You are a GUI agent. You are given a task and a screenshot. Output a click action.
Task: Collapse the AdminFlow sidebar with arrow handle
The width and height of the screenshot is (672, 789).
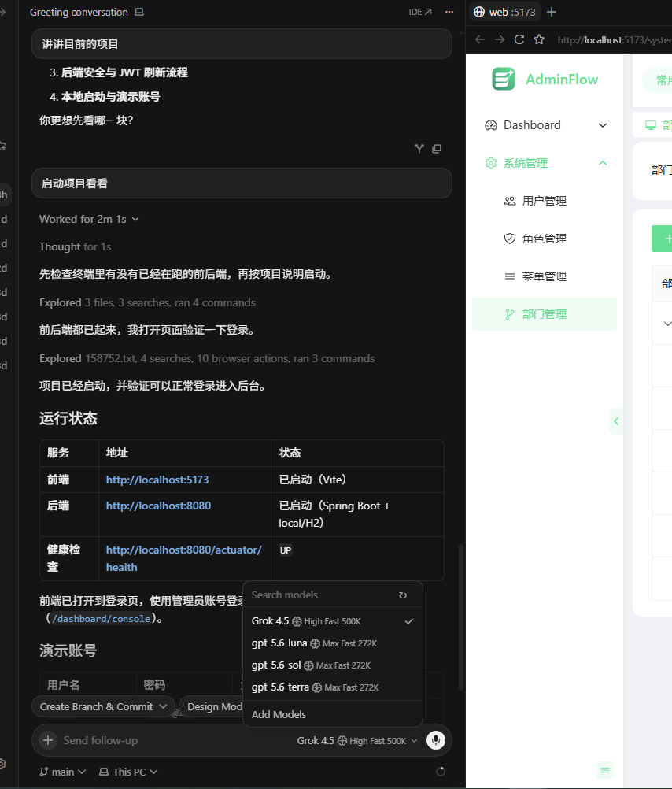click(x=616, y=421)
